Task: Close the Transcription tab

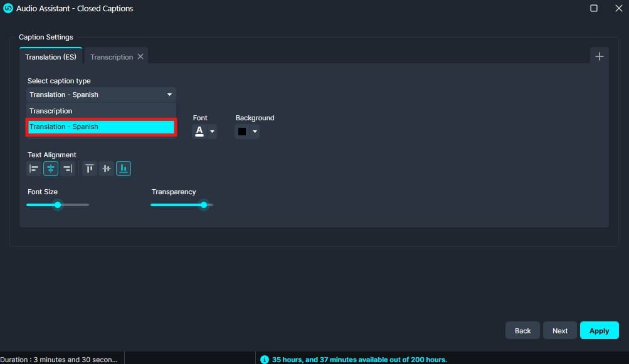Action: 140,56
